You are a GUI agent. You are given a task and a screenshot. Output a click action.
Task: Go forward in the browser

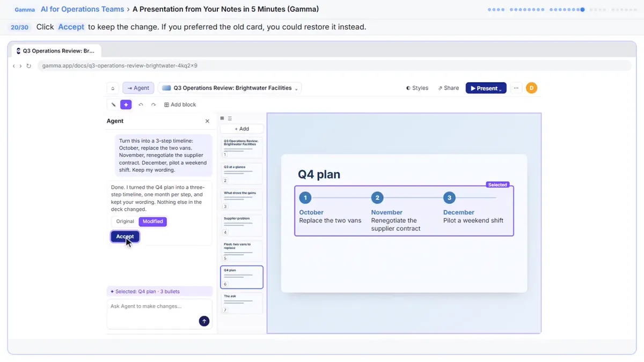click(20, 66)
